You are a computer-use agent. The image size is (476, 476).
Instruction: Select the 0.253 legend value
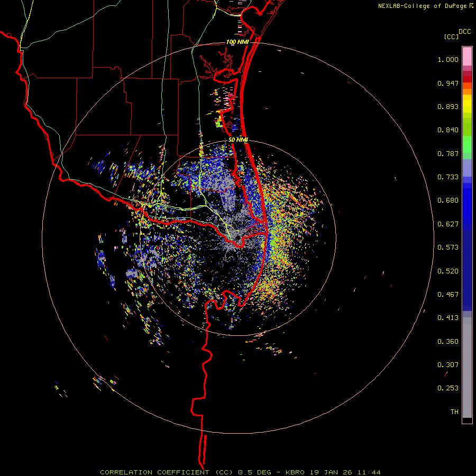(448, 388)
